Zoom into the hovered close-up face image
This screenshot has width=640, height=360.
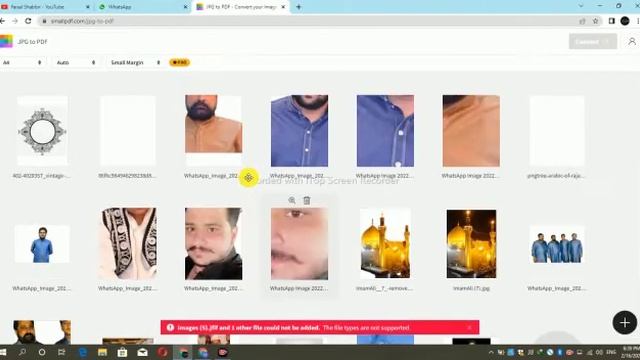(292, 200)
